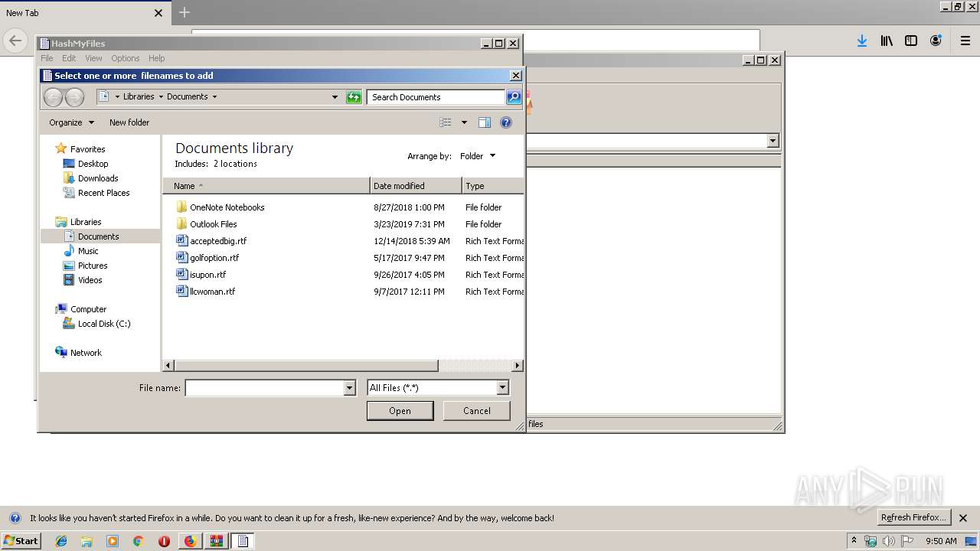Open a new Firefox tab with plus
The height and width of the screenshot is (551, 980).
(185, 12)
